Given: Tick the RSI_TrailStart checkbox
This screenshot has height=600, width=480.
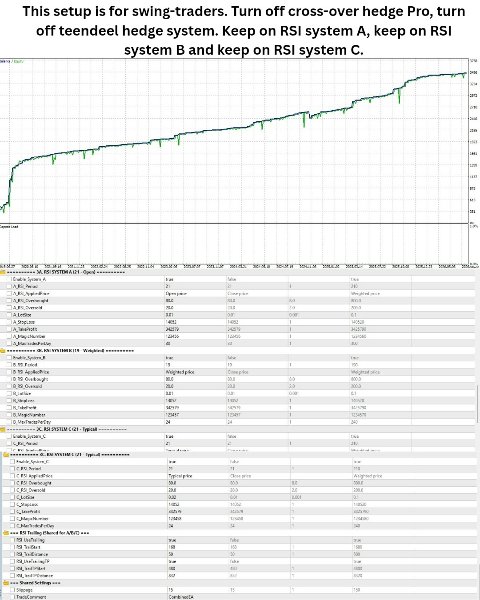Looking at the screenshot, I should point(12,547).
